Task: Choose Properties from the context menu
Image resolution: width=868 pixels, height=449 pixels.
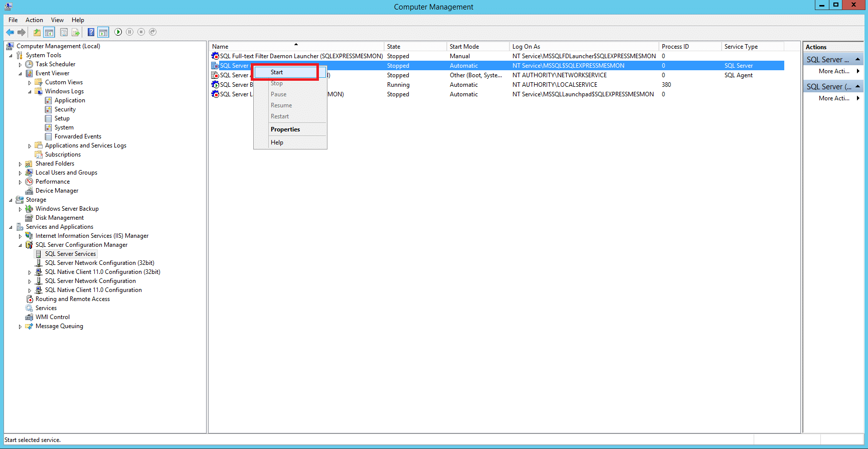Action: pyautogui.click(x=290, y=129)
